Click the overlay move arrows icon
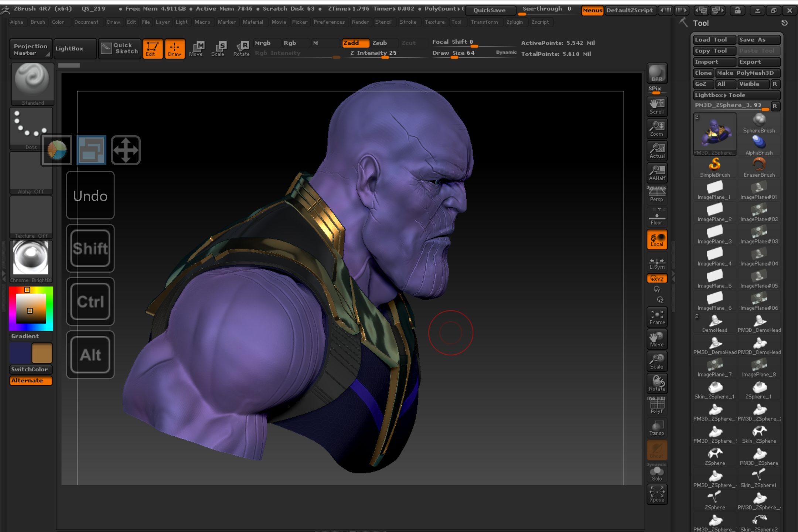The height and width of the screenshot is (532, 798). pyautogui.click(x=126, y=150)
